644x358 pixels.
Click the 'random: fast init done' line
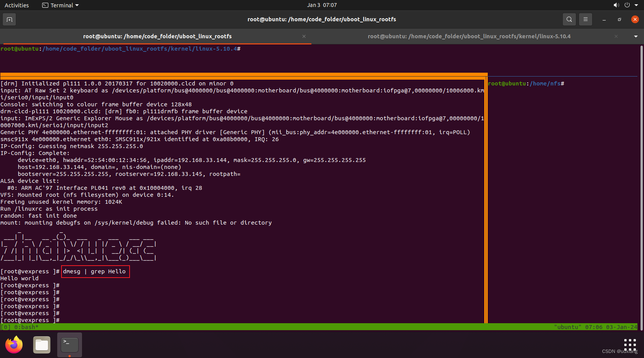pyautogui.click(x=39, y=216)
